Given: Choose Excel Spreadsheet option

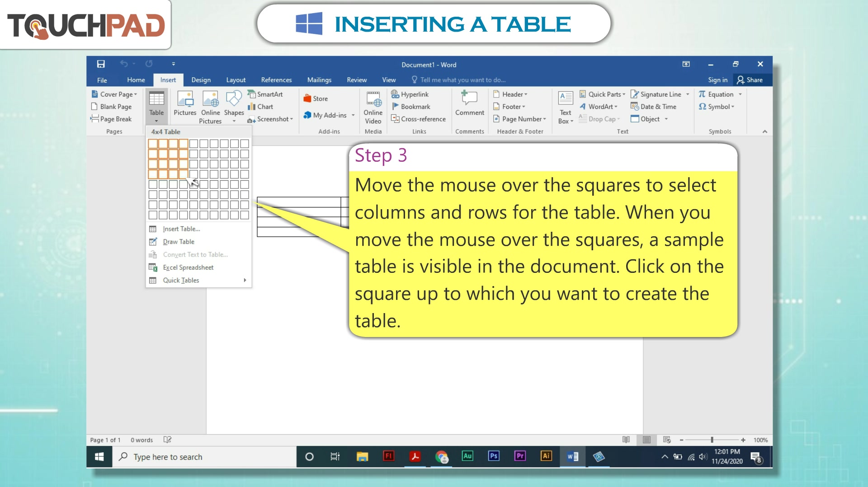Looking at the screenshot, I should point(198,267).
